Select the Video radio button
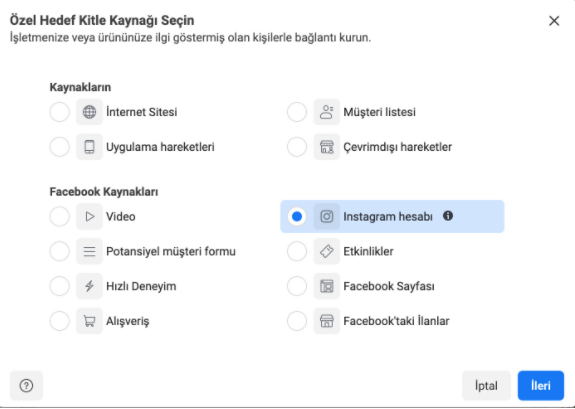 [59, 216]
